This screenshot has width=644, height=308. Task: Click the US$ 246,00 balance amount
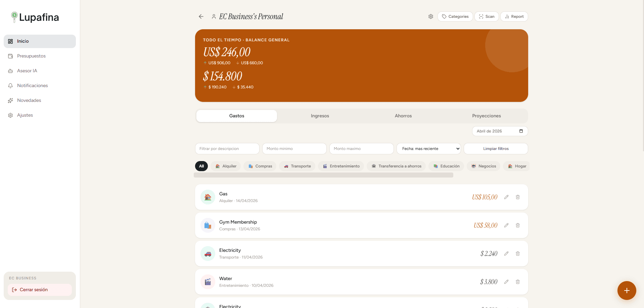click(x=227, y=52)
